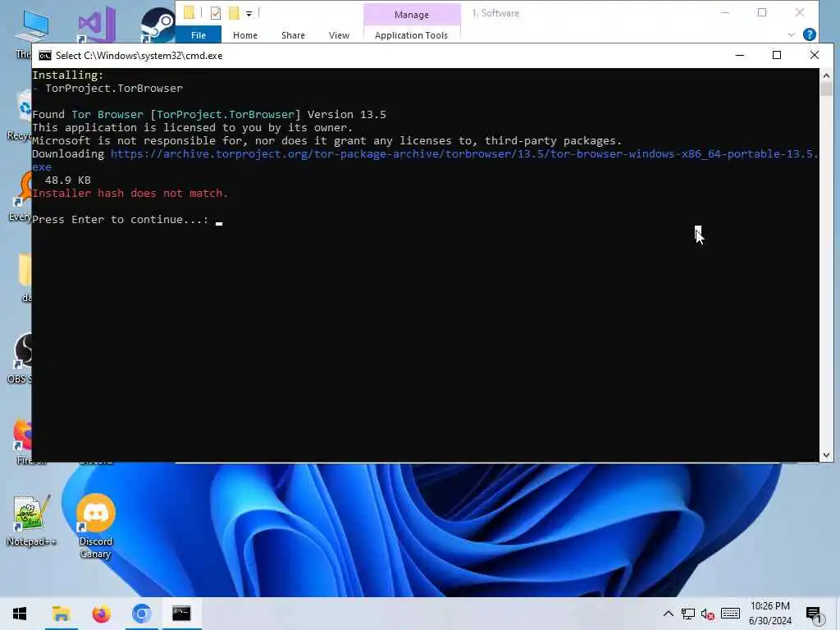Select the Visual Studio desktop icon
The height and width of the screenshot is (630, 840).
click(97, 24)
